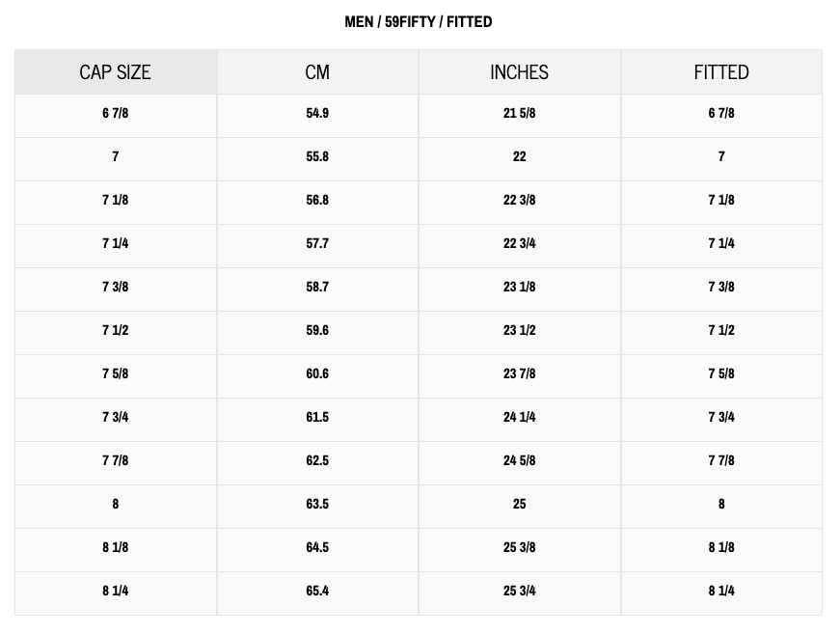
Task: Click the 25 3/8 inches cell
Action: pos(519,547)
